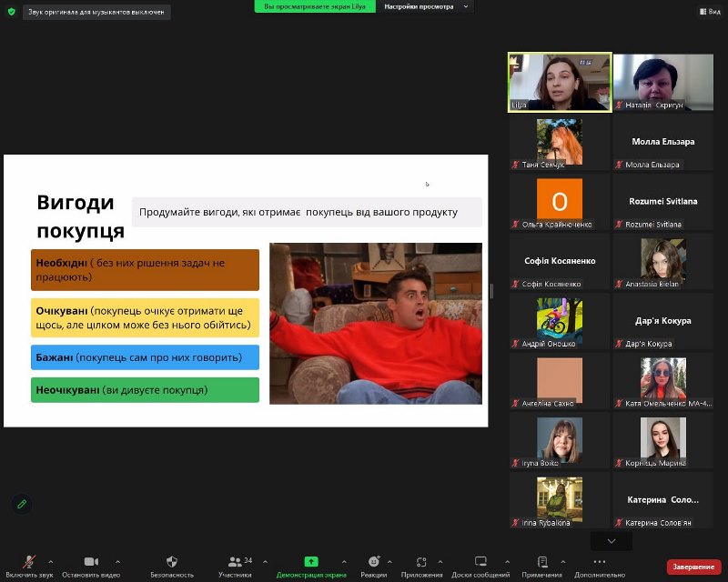
Task: Expand participants options arrow near Участники
Action: pyautogui.click(x=265, y=562)
